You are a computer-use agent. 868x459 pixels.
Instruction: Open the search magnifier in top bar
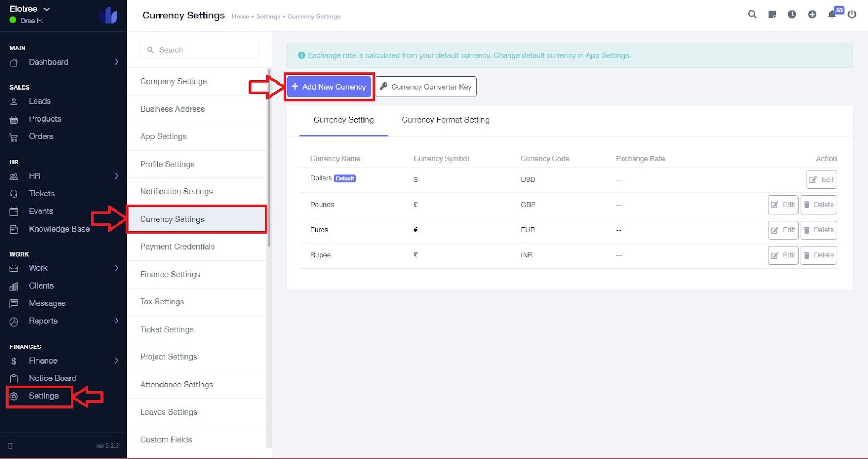tap(752, 15)
